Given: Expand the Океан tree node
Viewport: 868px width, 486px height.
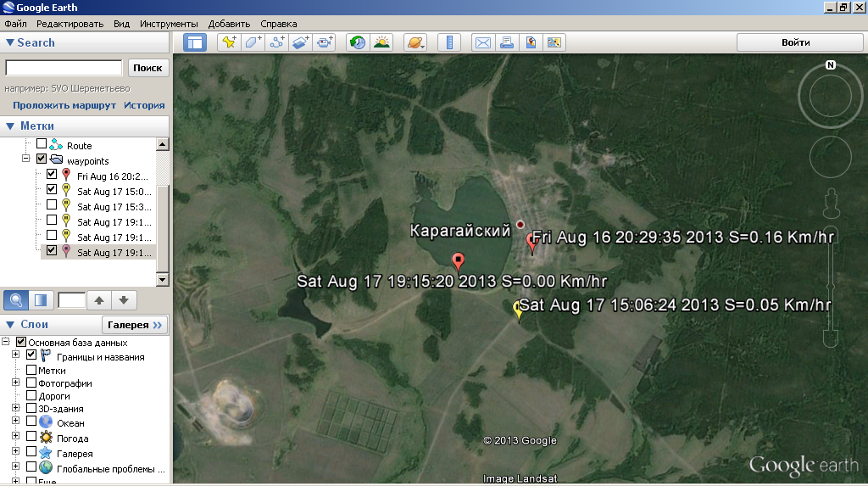Looking at the screenshot, I should point(15,422).
